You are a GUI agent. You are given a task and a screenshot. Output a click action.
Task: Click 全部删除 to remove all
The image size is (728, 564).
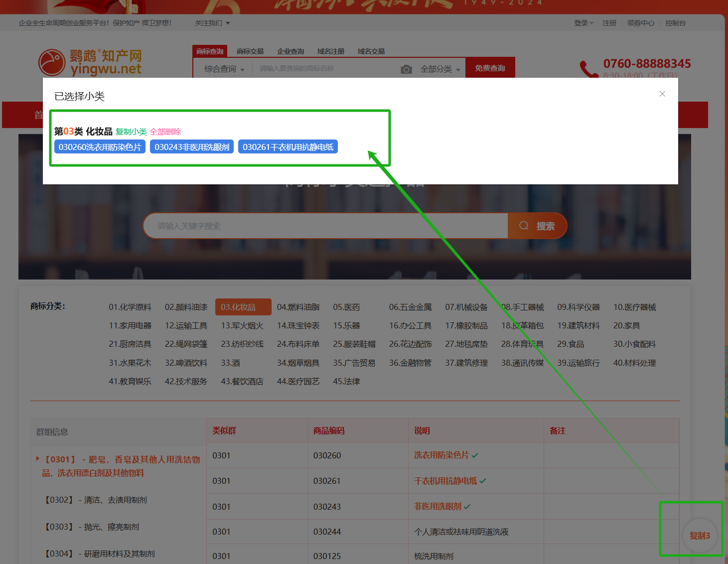point(165,132)
